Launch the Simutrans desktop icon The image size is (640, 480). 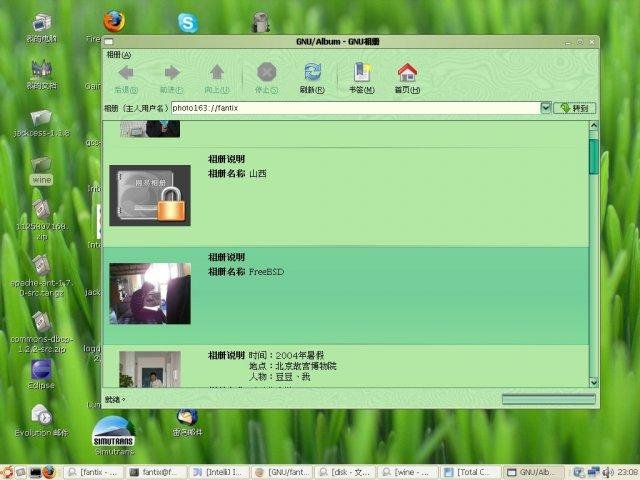point(113,431)
